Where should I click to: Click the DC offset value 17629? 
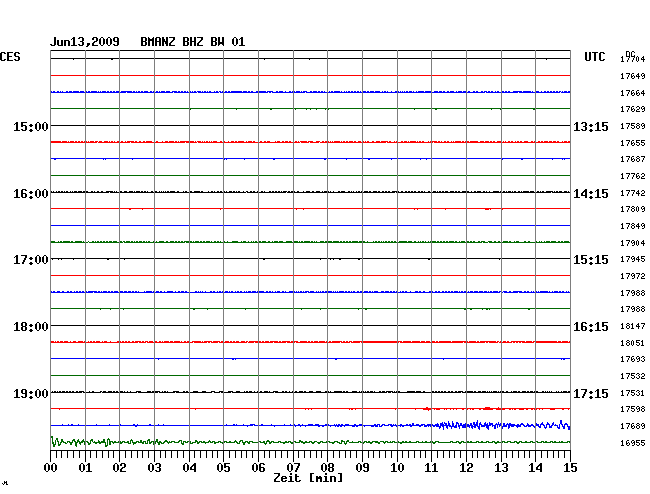coord(633,109)
